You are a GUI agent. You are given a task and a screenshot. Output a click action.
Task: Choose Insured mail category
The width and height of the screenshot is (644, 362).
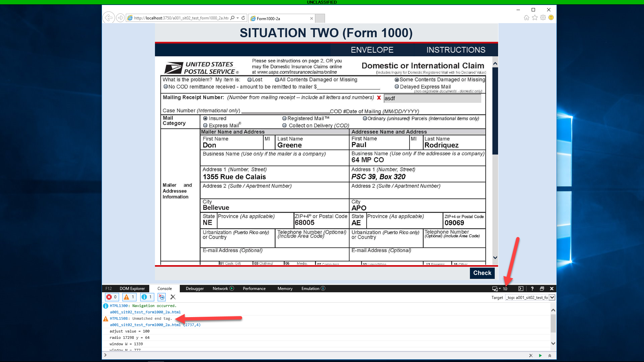(x=205, y=119)
